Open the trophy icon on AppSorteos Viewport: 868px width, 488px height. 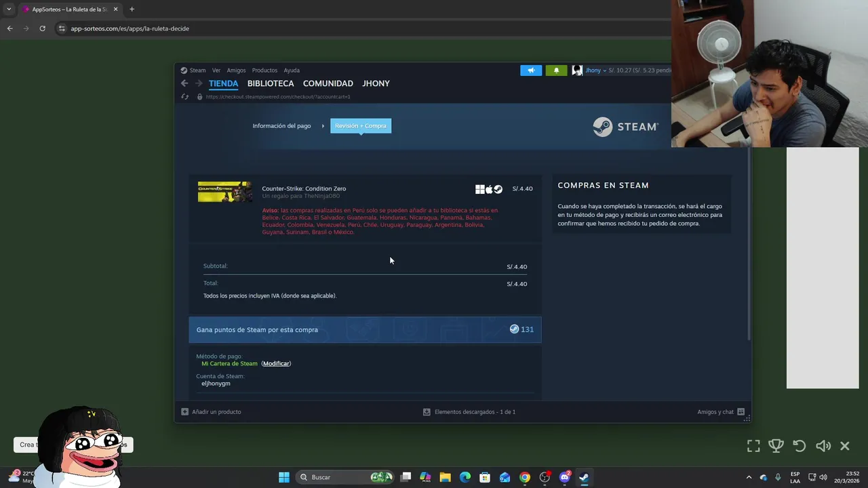tap(776, 446)
